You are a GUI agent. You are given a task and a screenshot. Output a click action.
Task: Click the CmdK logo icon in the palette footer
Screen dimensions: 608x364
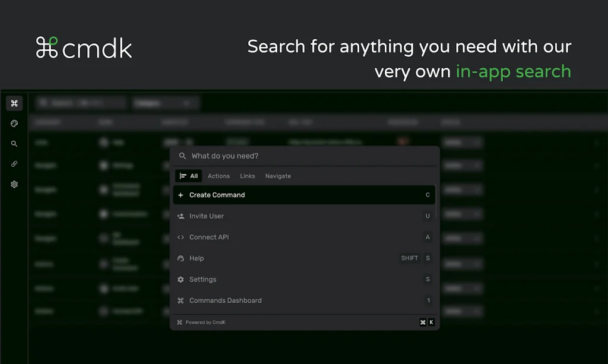(179, 322)
